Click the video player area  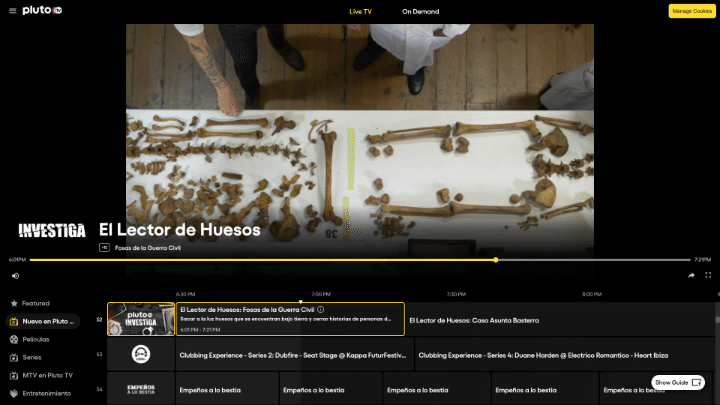point(360,140)
